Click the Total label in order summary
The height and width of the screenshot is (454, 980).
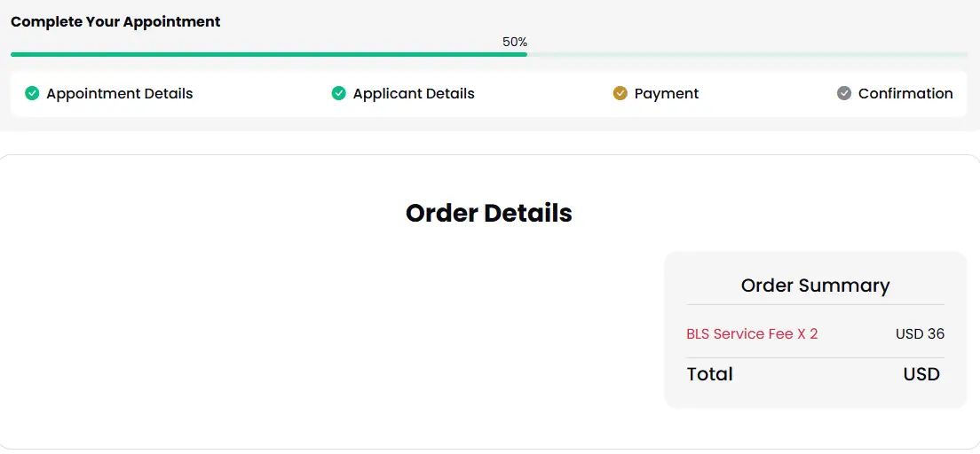[x=709, y=374]
